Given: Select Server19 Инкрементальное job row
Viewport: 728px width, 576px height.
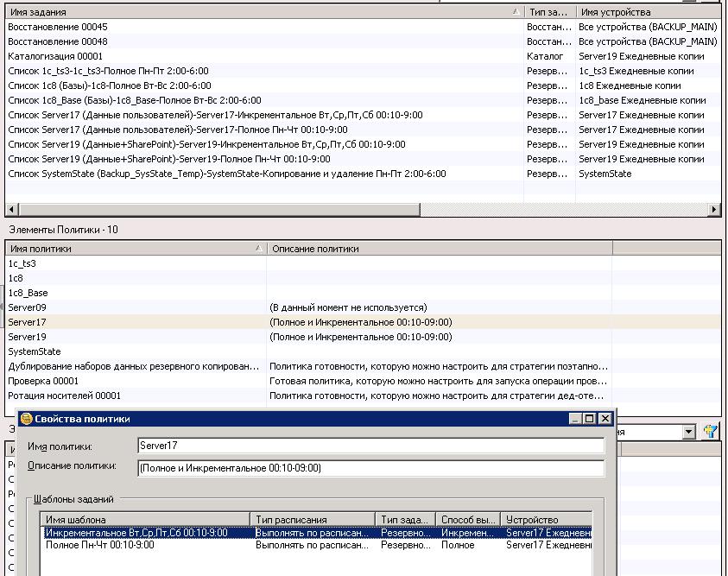Looking at the screenshot, I should 206,144.
